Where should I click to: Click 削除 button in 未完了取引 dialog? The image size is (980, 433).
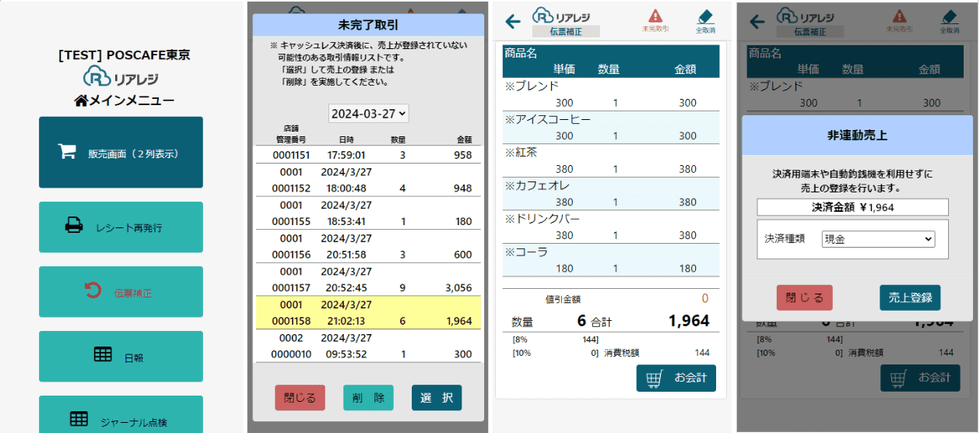[x=368, y=397]
